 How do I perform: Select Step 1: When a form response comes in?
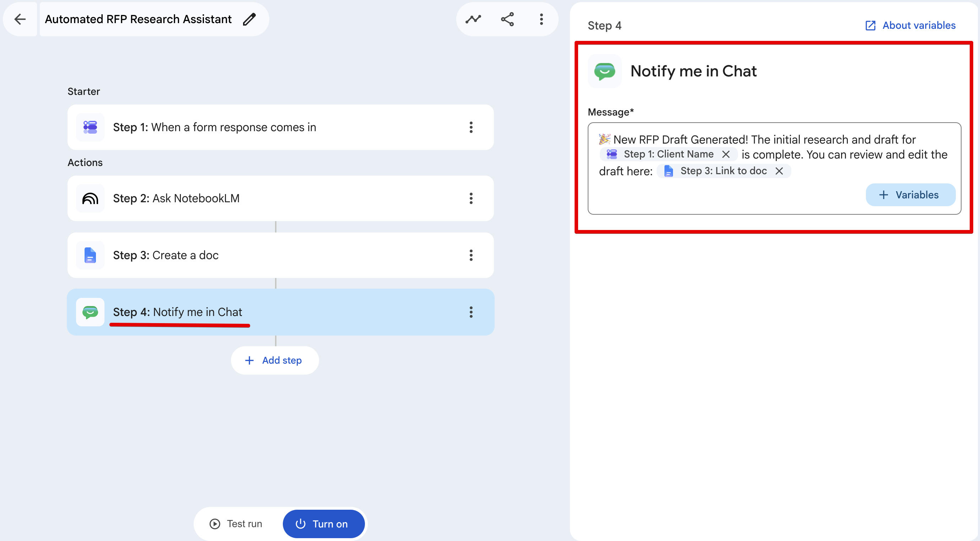point(280,127)
